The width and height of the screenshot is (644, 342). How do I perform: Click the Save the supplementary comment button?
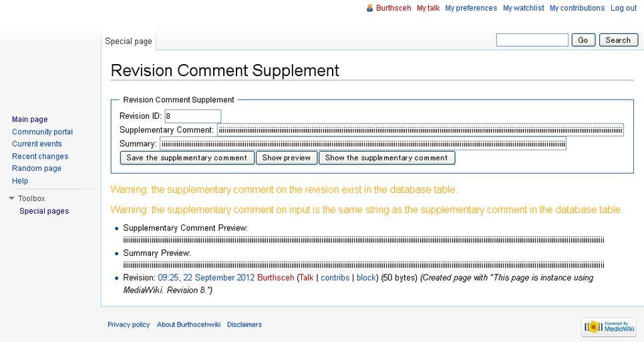point(187,158)
